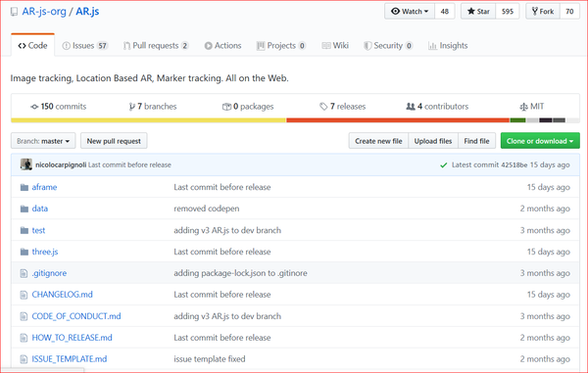Click the test folder icon

tap(24, 230)
